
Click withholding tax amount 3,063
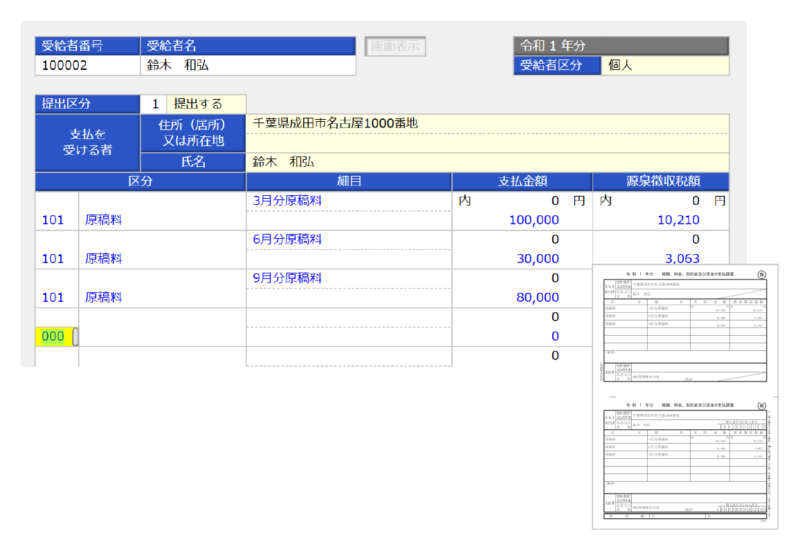click(682, 258)
